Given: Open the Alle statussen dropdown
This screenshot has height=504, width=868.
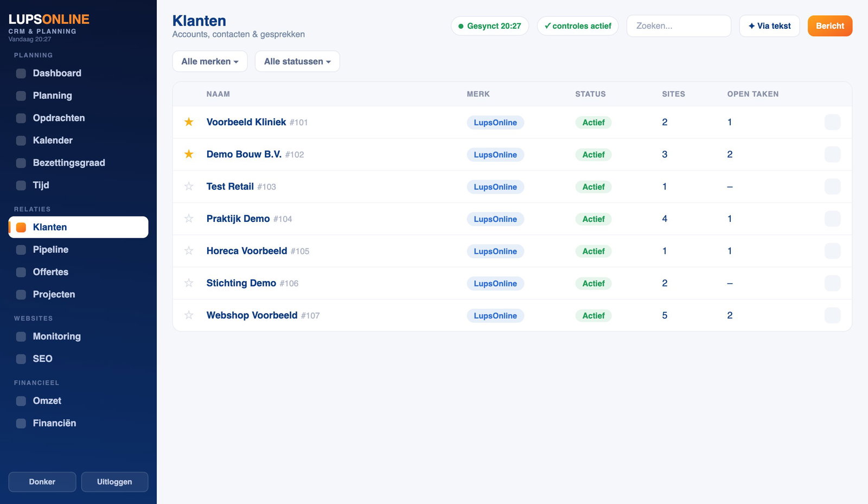Looking at the screenshot, I should pos(297,61).
